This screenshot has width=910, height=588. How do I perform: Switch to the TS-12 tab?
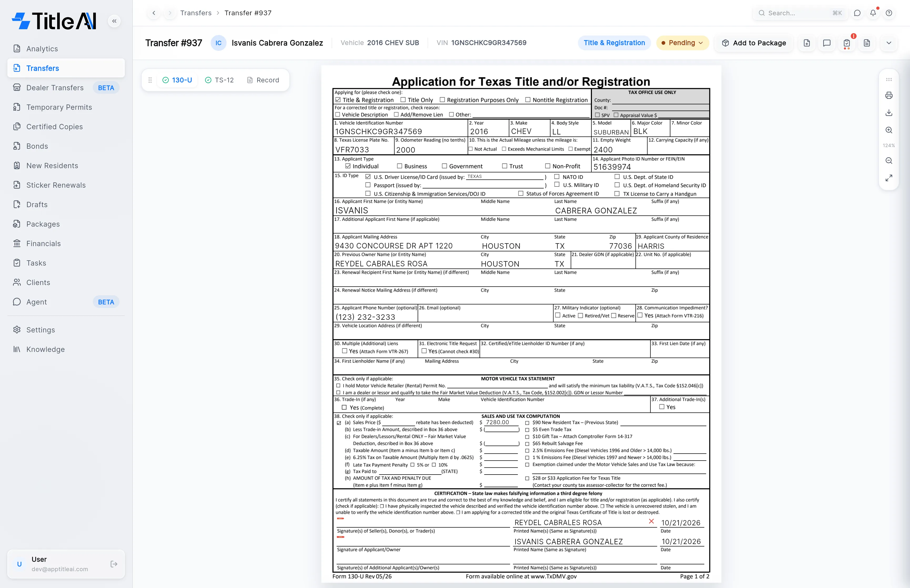tap(219, 80)
